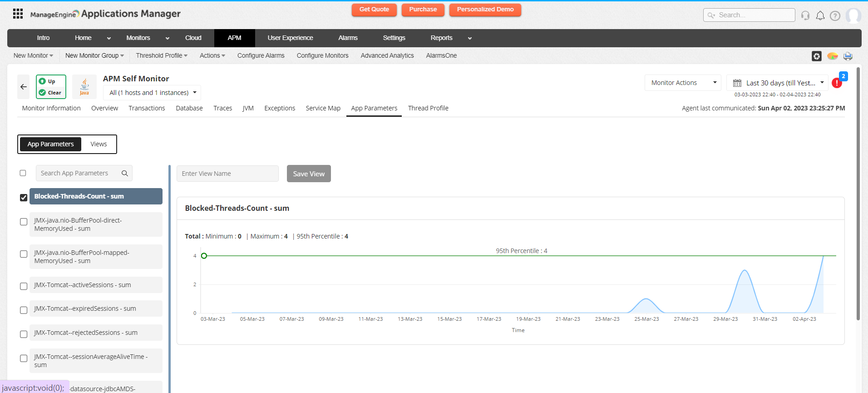868x393 pixels.
Task: Open the Exceptions tab
Action: (280, 108)
